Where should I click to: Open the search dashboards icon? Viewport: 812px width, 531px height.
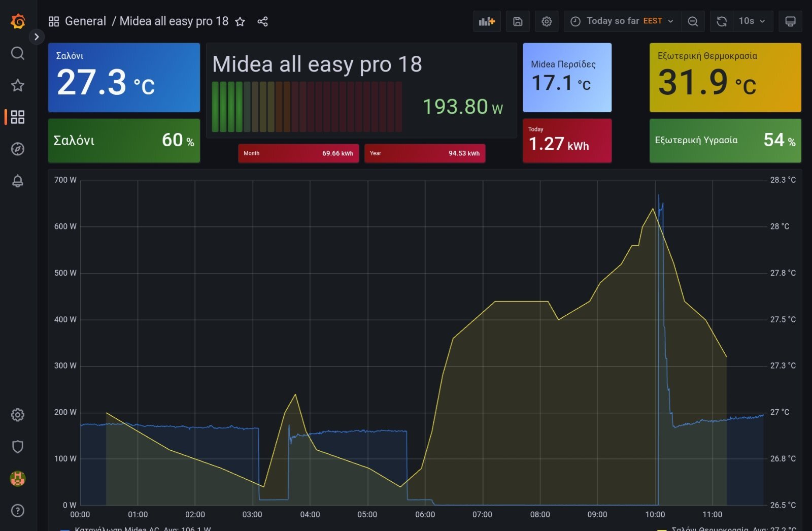point(18,53)
